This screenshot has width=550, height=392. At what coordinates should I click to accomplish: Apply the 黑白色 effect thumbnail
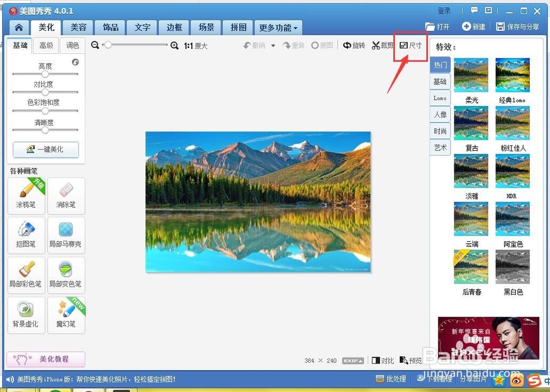[513, 267]
